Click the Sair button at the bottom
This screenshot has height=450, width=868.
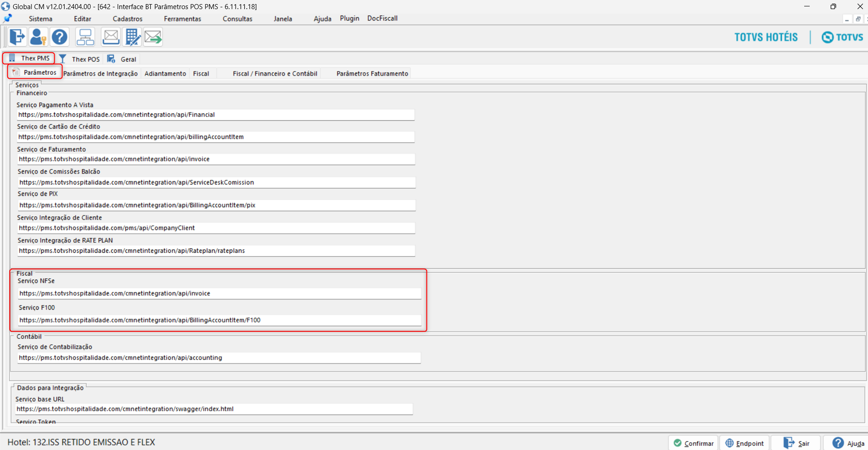(x=796, y=443)
